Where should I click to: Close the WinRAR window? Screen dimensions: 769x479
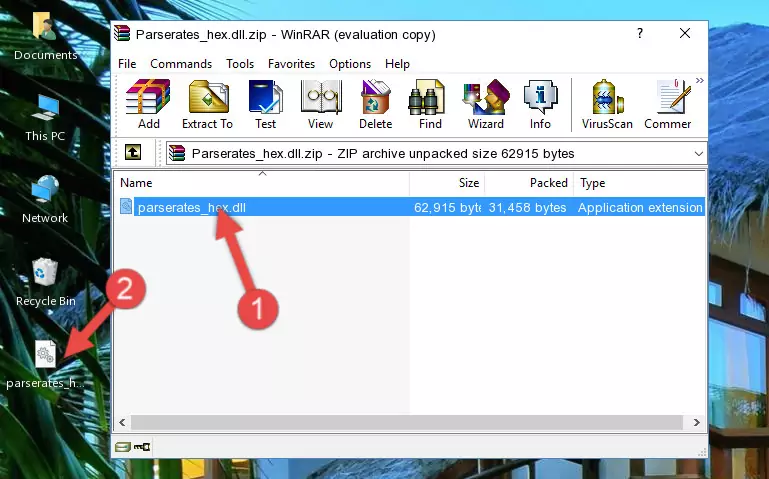pyautogui.click(x=685, y=33)
